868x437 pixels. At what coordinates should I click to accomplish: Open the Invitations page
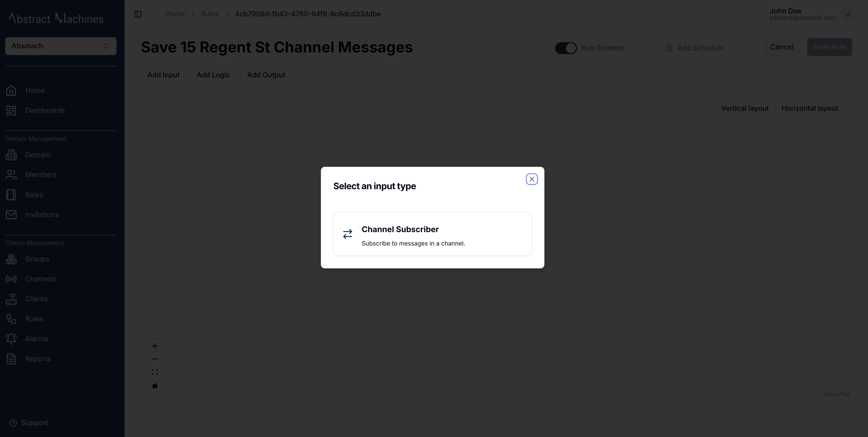(42, 214)
